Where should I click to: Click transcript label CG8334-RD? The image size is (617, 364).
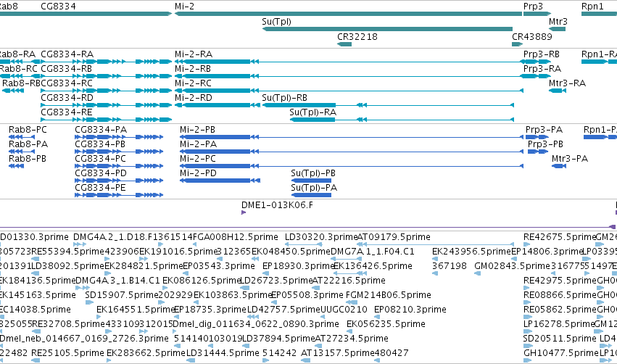tap(67, 98)
